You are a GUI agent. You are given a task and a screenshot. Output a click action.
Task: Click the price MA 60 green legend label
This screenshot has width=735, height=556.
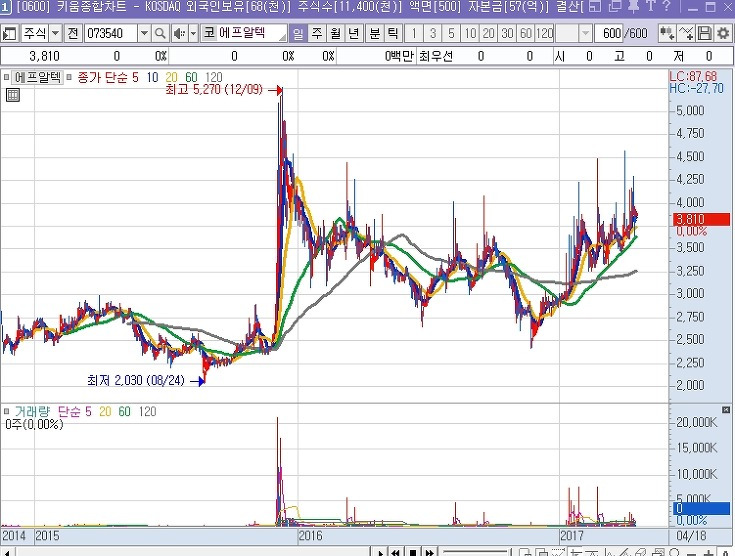point(191,77)
